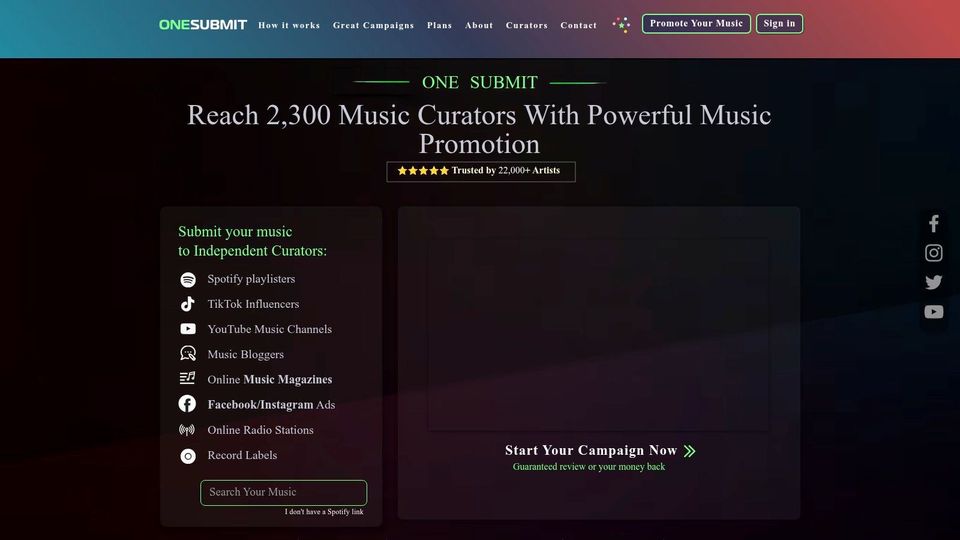The height and width of the screenshot is (540, 960).
Task: Open the Twitter sidebar icon
Action: click(x=934, y=282)
